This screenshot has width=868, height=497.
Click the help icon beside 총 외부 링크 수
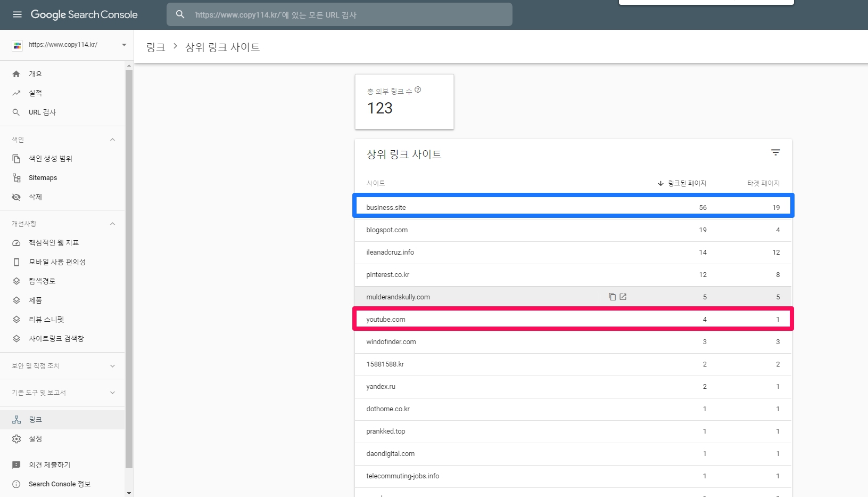tap(418, 89)
